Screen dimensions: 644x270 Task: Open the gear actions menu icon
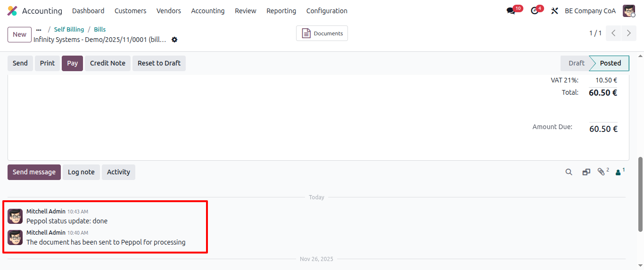[x=174, y=40]
